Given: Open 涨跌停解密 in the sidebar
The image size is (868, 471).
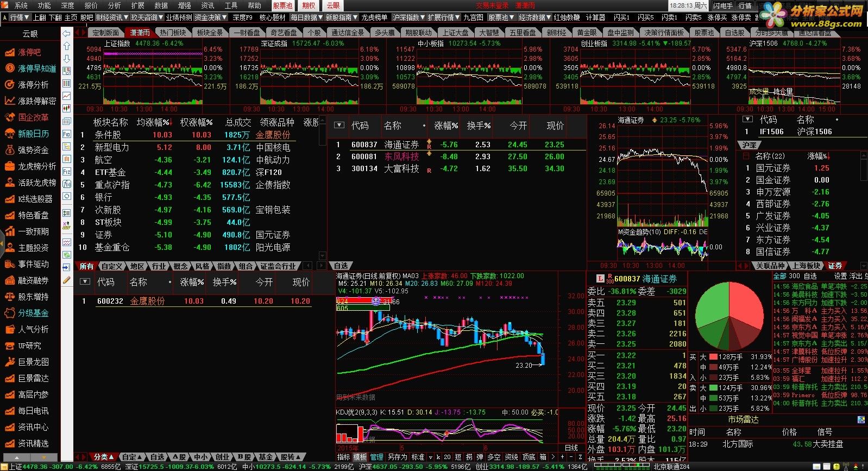Looking at the screenshot, I should [x=30, y=101].
